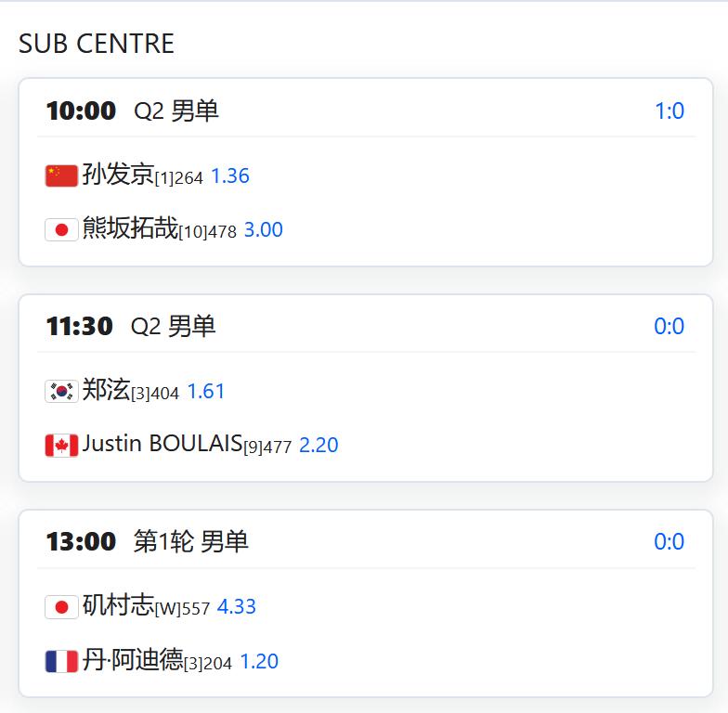Click the China flag icon beside 孙发京
Image resolution: width=728 pixels, height=713 pixels.
tap(61, 175)
